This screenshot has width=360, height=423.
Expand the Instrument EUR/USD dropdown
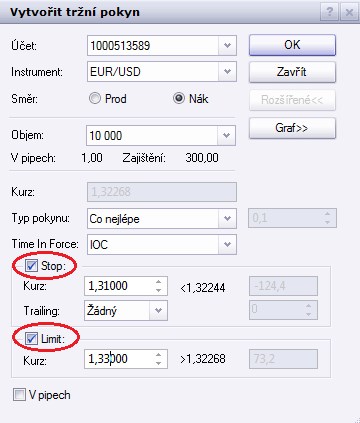(x=227, y=72)
